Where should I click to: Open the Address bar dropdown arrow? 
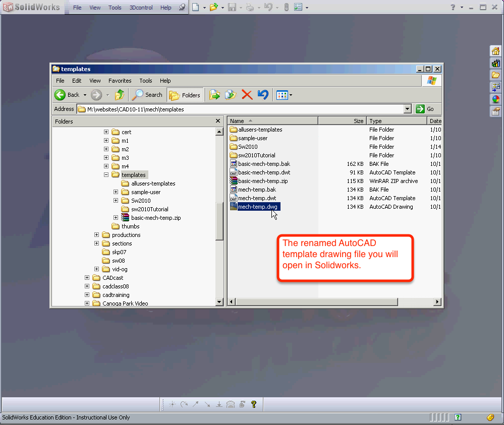point(408,109)
